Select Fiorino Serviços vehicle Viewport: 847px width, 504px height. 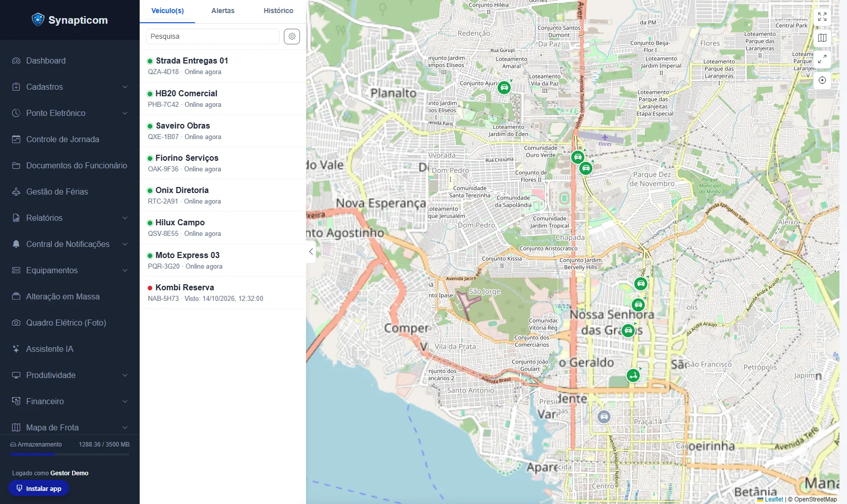point(223,163)
